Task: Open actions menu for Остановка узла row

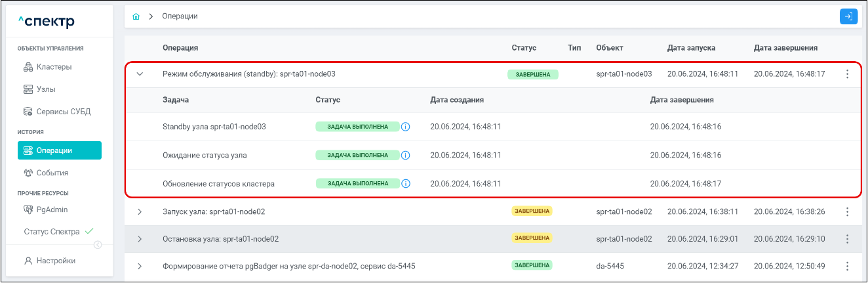Action: [x=847, y=239]
